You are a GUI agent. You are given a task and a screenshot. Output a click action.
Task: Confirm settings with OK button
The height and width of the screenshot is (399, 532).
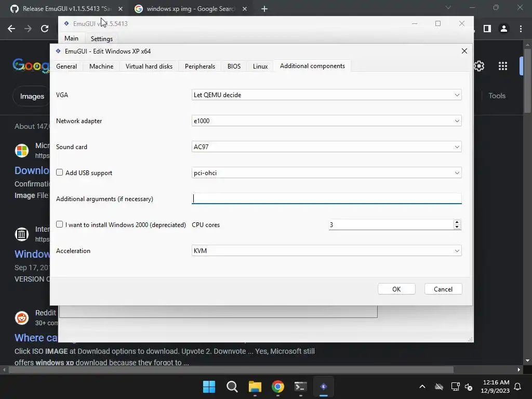[x=396, y=289]
